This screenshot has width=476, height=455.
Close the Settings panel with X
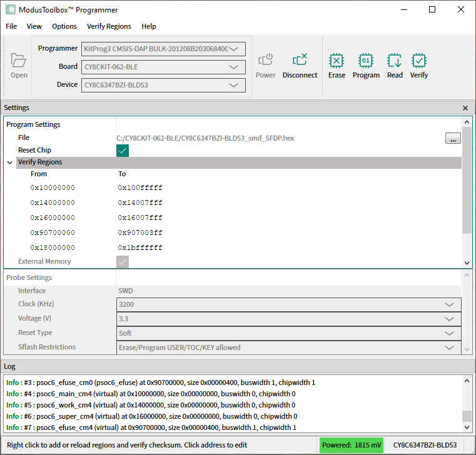click(465, 108)
